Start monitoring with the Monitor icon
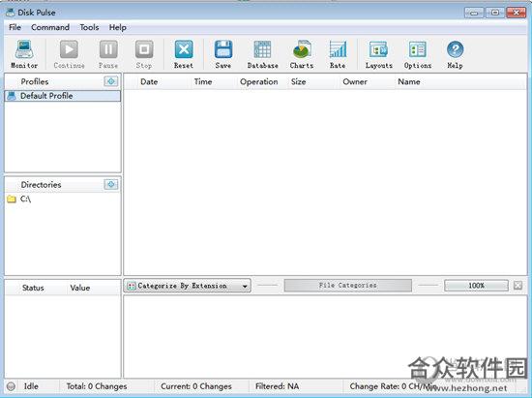 click(x=24, y=54)
